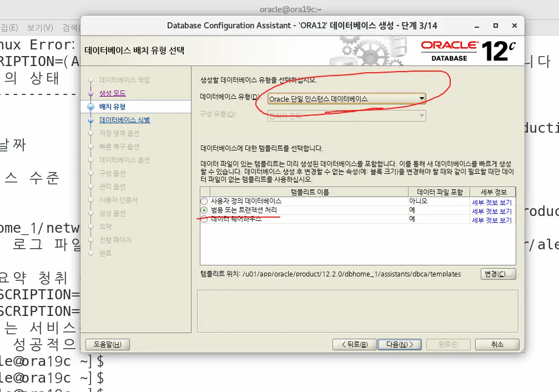The height and width of the screenshot is (392, 559).
Task: Select 배치 유형 step in sidebar
Action: 112,107
